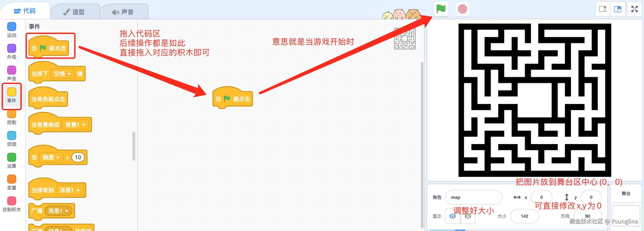Click the red stop sign button
The image size is (644, 231).
(462, 9)
